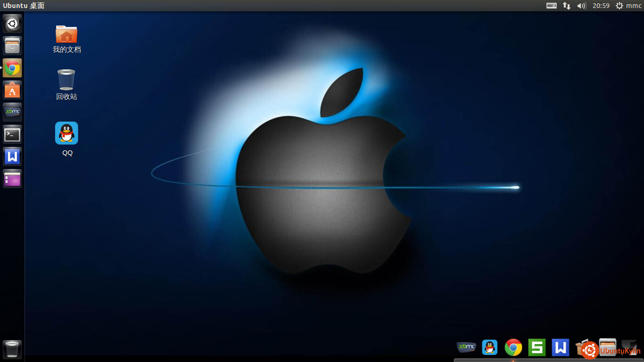
Task: Launch XBMC from the left launcher
Action: tap(12, 112)
